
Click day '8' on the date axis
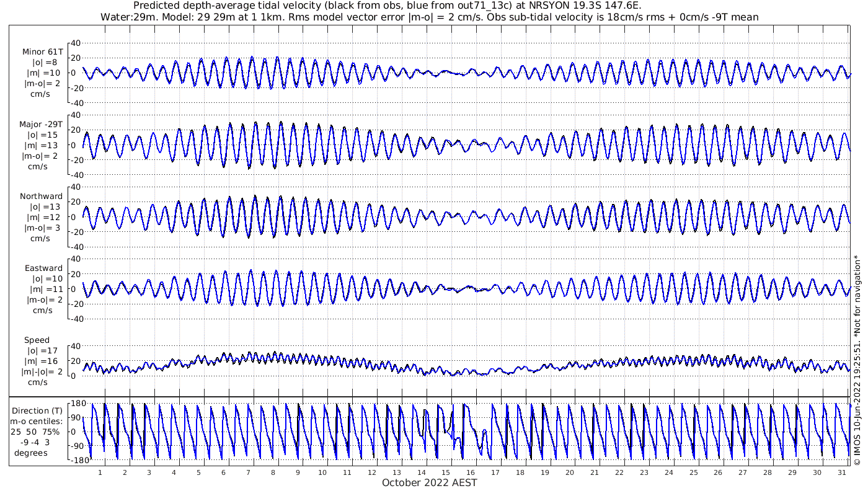click(273, 472)
